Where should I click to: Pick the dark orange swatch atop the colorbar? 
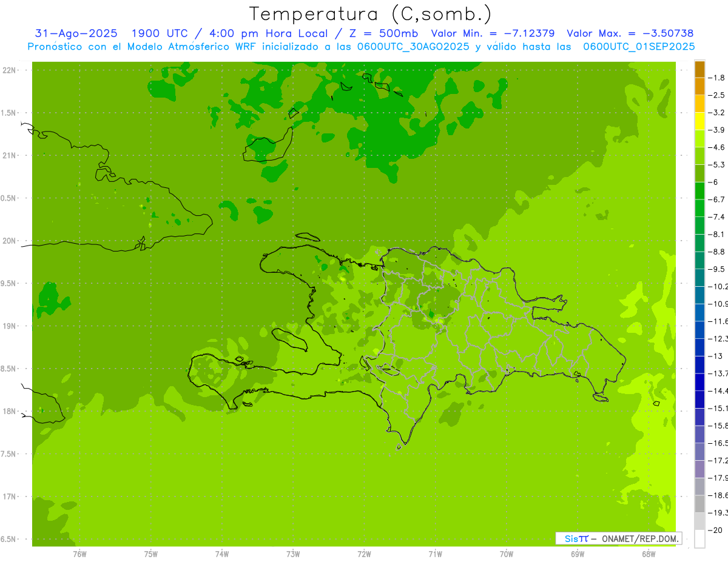click(x=699, y=69)
